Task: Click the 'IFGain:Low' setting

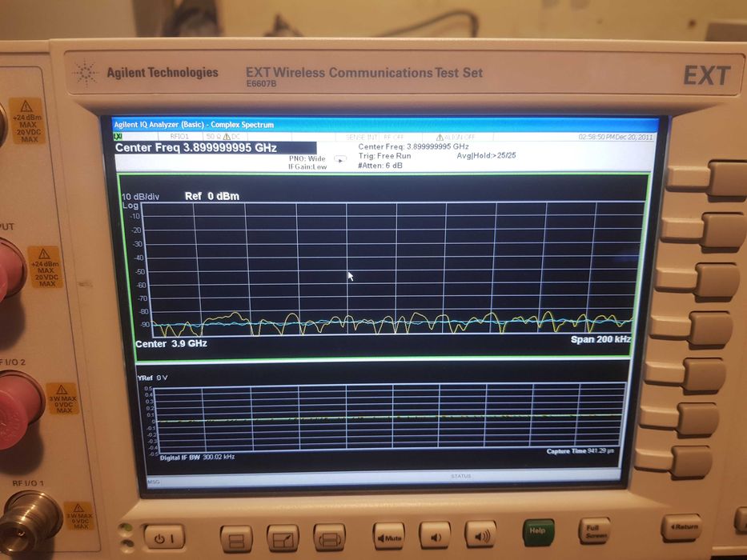Action: (x=307, y=166)
